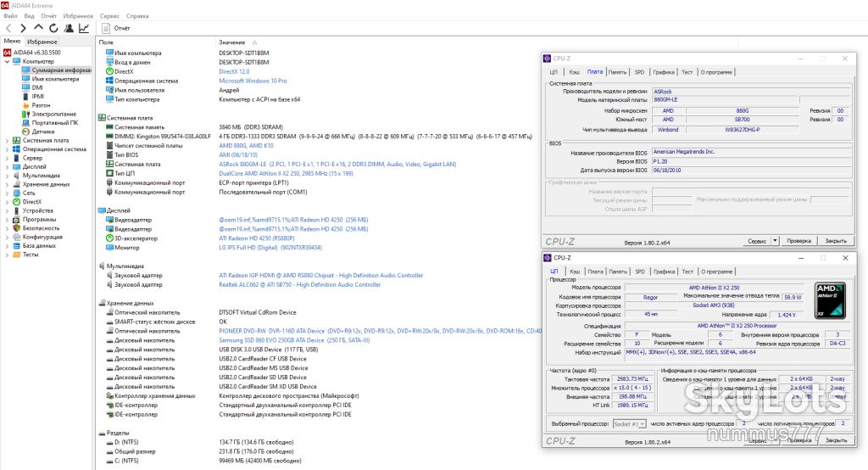Viewport: 868px width, 470px height.
Task: Open the Microsoft Windows 10 Pro link
Action: pyautogui.click(x=253, y=81)
